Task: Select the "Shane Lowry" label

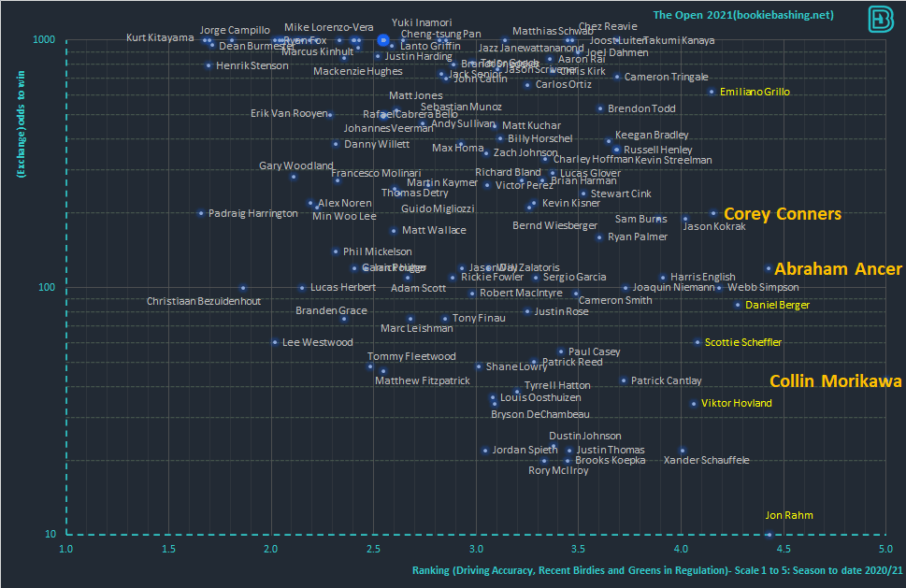Action: click(516, 366)
